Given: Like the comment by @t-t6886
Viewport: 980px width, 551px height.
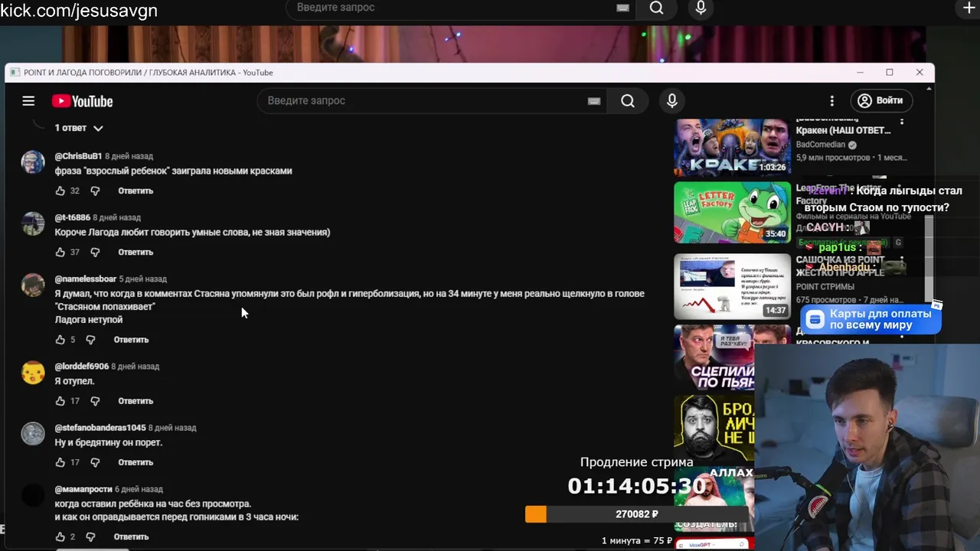Looking at the screenshot, I should tap(60, 252).
